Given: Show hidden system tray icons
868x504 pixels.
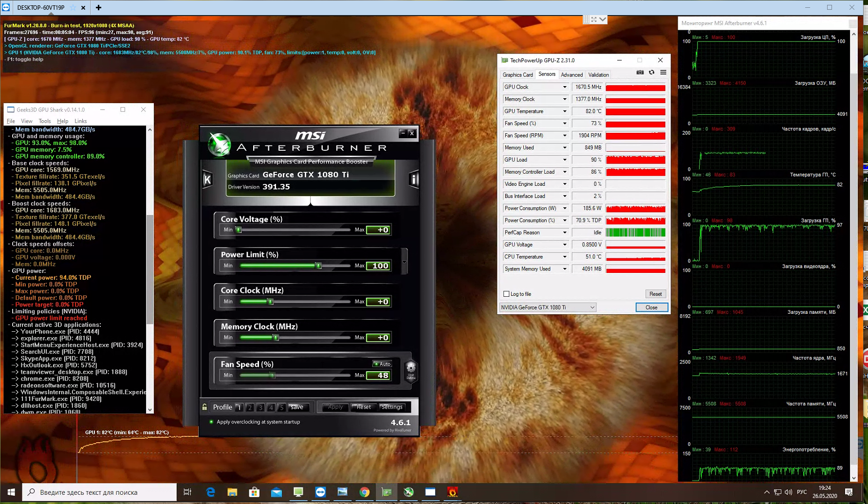Looking at the screenshot, I should pyautogui.click(x=767, y=492).
